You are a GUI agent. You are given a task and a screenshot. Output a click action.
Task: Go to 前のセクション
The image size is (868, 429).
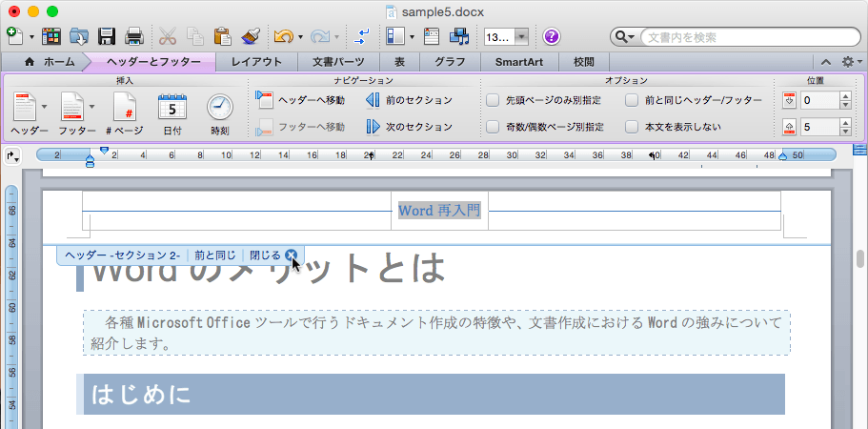point(409,100)
